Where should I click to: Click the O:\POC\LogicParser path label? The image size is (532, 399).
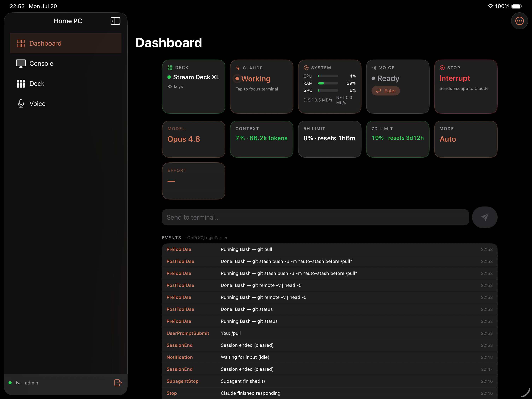[x=207, y=238]
